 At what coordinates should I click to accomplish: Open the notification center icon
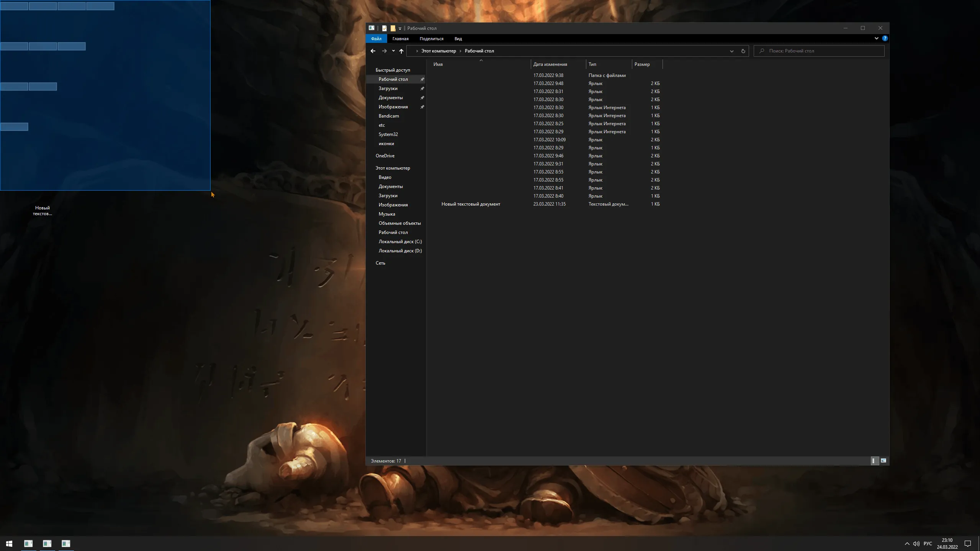(x=967, y=544)
